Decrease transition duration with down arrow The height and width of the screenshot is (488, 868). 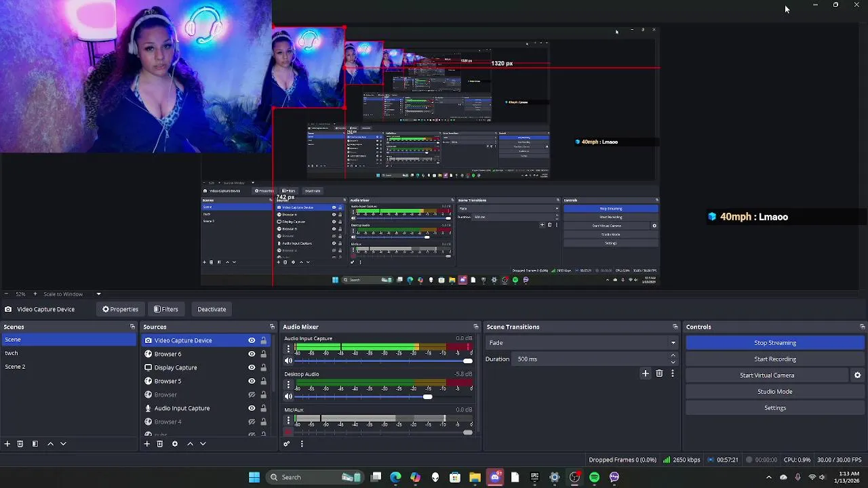673,363
